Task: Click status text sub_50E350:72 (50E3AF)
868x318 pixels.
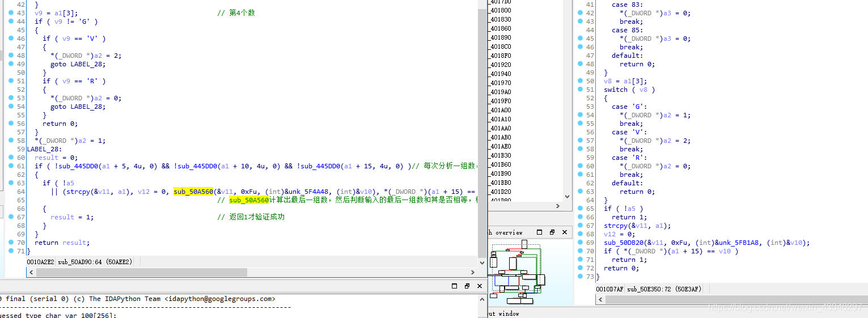Action: coord(664,289)
